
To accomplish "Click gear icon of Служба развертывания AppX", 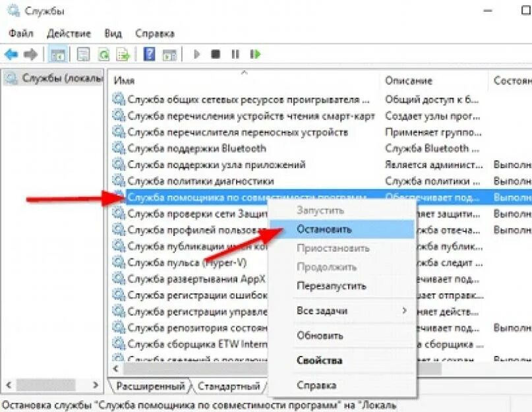I will pyautogui.click(x=119, y=278).
